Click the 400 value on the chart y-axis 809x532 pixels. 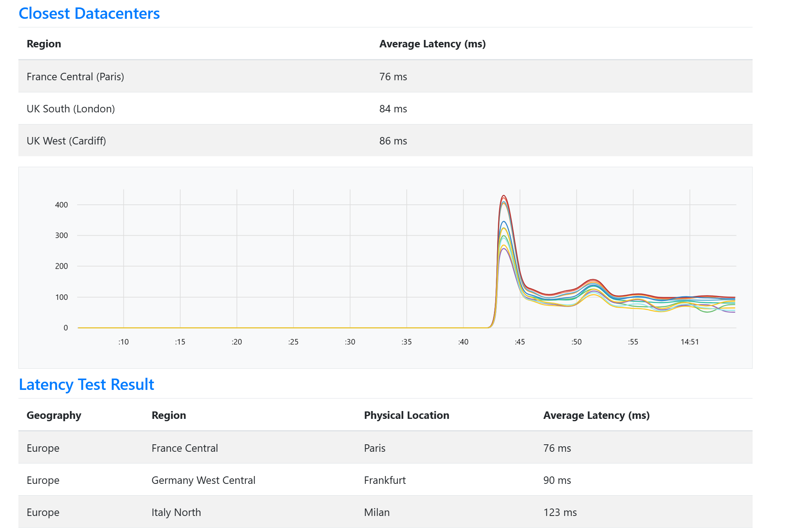(61, 204)
